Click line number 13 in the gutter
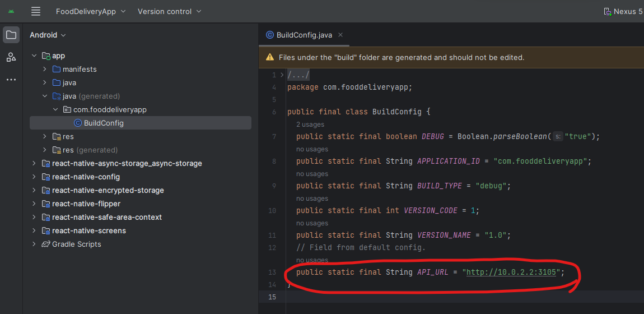This screenshot has height=314, width=644. click(x=272, y=272)
